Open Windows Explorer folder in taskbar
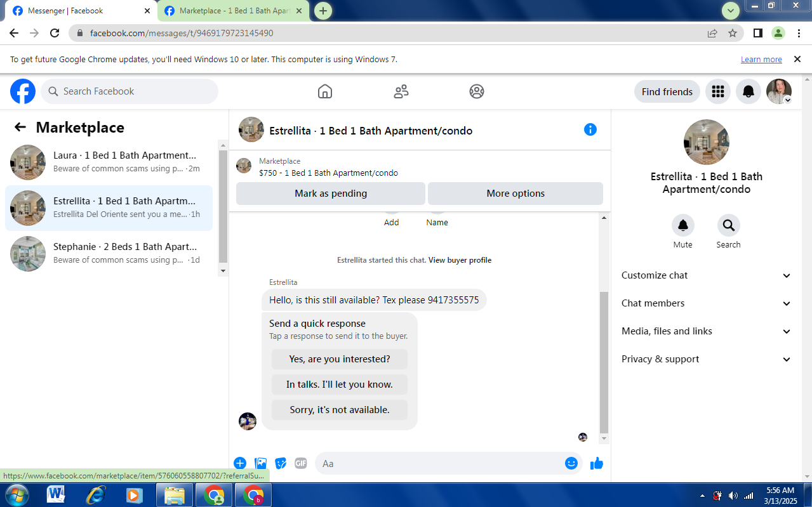 [175, 495]
